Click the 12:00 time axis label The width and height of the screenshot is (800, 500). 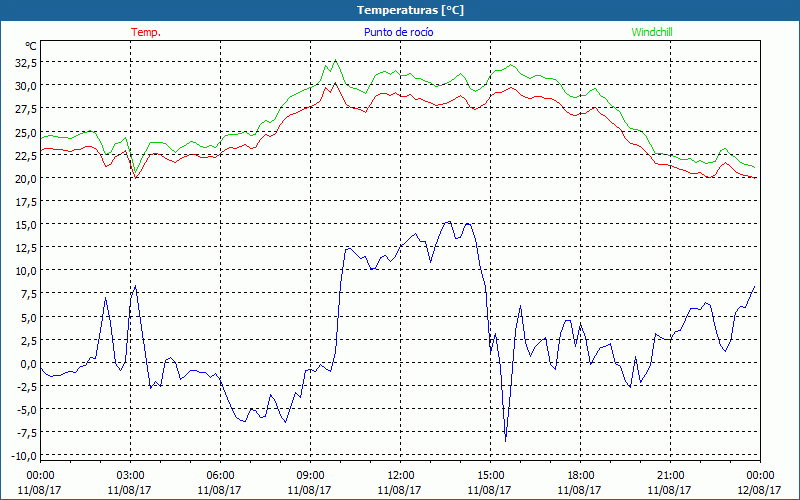(x=401, y=476)
